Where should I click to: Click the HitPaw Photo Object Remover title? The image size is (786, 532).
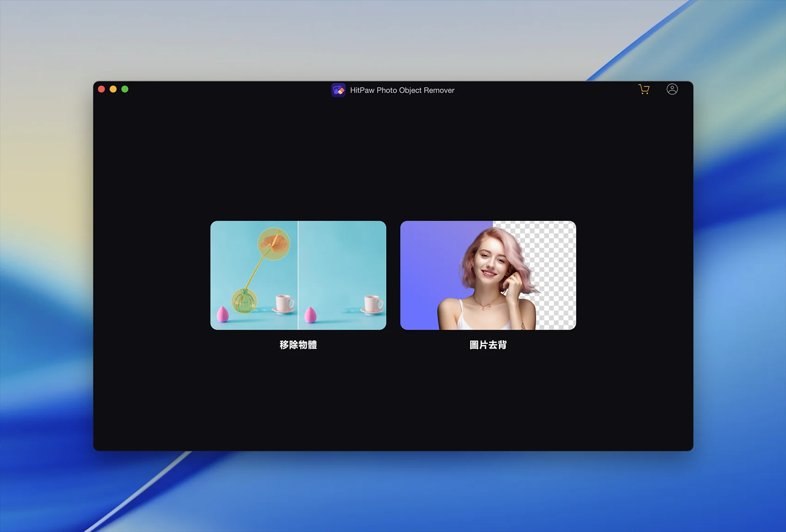click(402, 90)
